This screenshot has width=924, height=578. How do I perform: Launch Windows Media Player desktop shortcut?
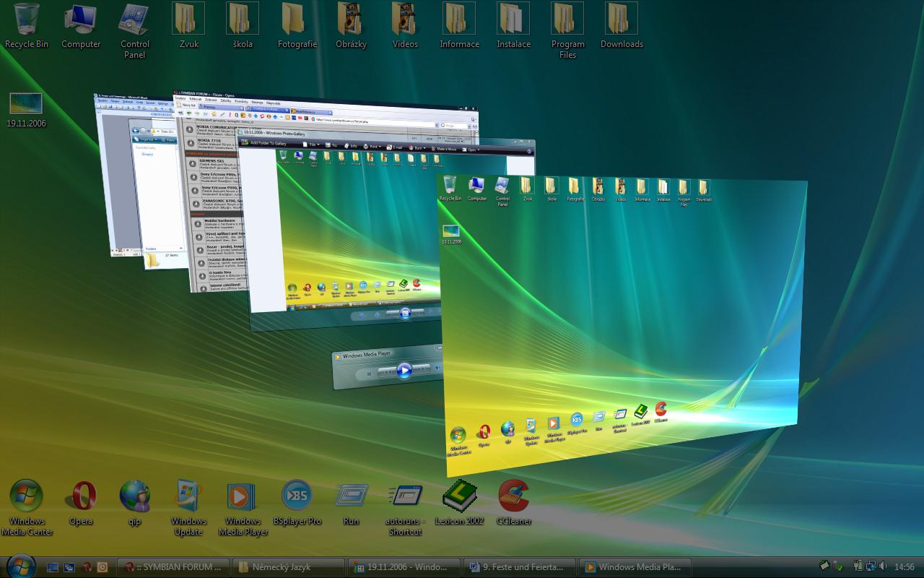[x=243, y=508]
